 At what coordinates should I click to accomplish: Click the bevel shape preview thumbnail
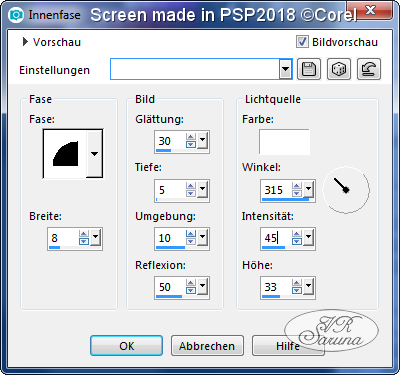(x=65, y=154)
